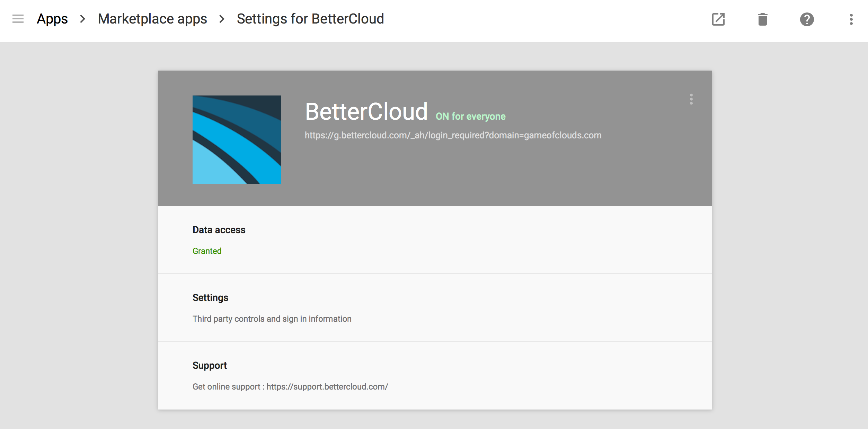The width and height of the screenshot is (868, 429).
Task: Expand the Data access section
Action: [x=435, y=240]
